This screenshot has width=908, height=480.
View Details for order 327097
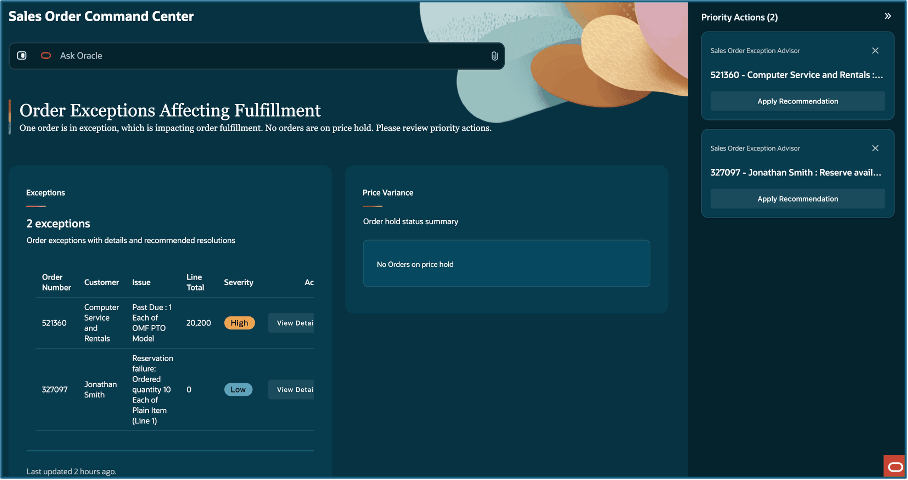(x=291, y=390)
